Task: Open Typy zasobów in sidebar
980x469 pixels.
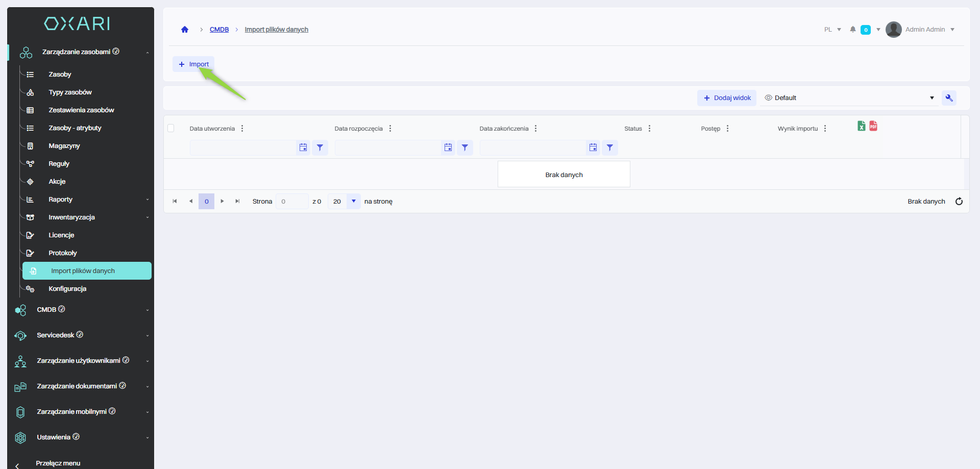Action: (70, 92)
